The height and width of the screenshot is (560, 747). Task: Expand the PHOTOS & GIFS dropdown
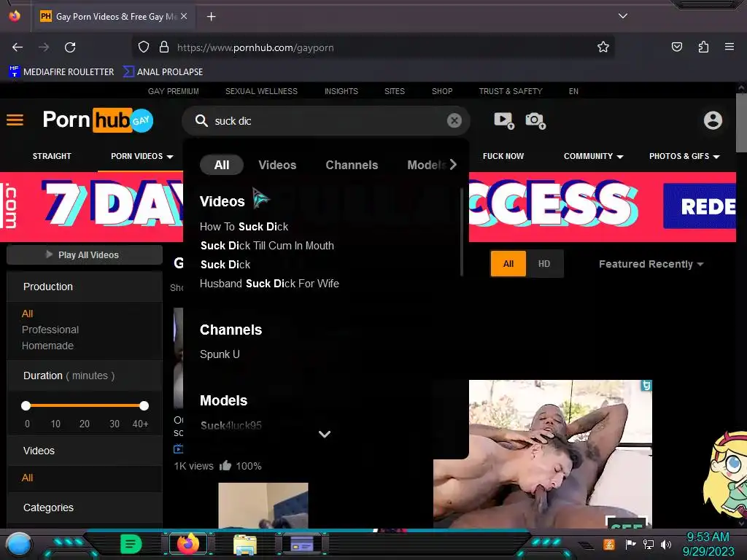(684, 156)
